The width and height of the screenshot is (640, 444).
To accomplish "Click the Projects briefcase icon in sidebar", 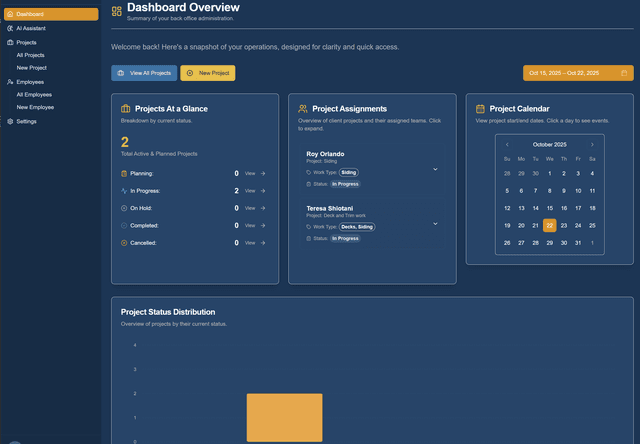I will click(x=10, y=42).
